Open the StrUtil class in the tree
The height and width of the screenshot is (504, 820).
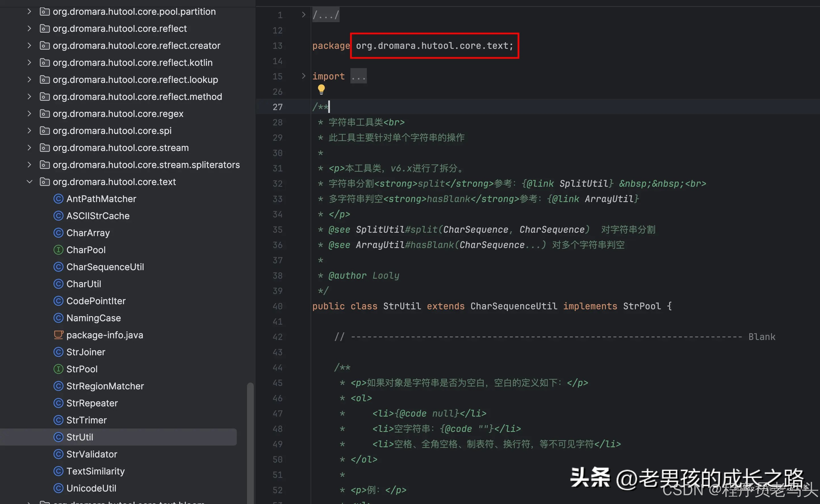tap(80, 437)
